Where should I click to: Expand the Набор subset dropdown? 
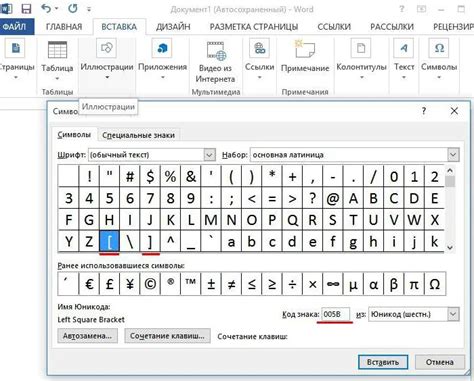[453, 155]
